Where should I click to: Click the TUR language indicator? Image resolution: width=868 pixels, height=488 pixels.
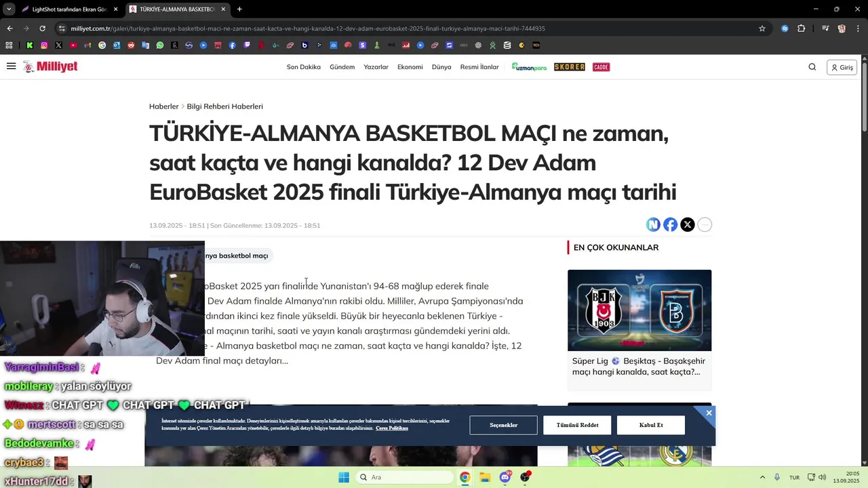[x=794, y=477]
